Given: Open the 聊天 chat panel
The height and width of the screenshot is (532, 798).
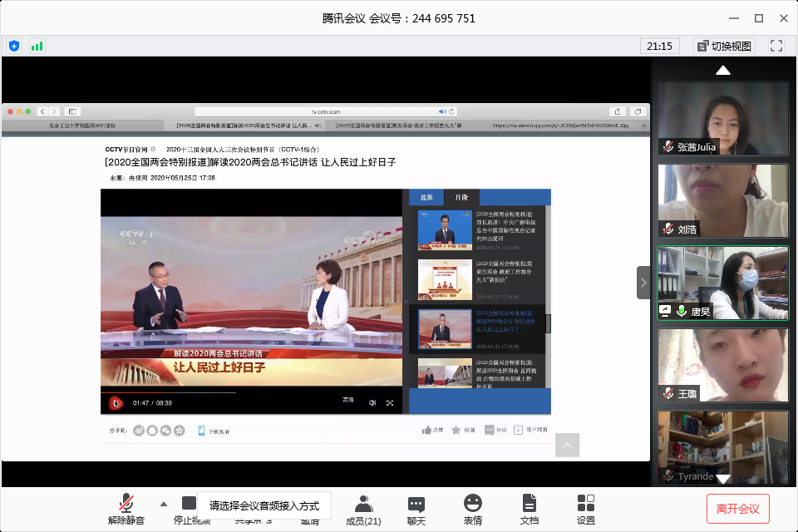Looking at the screenshot, I should click(416, 509).
